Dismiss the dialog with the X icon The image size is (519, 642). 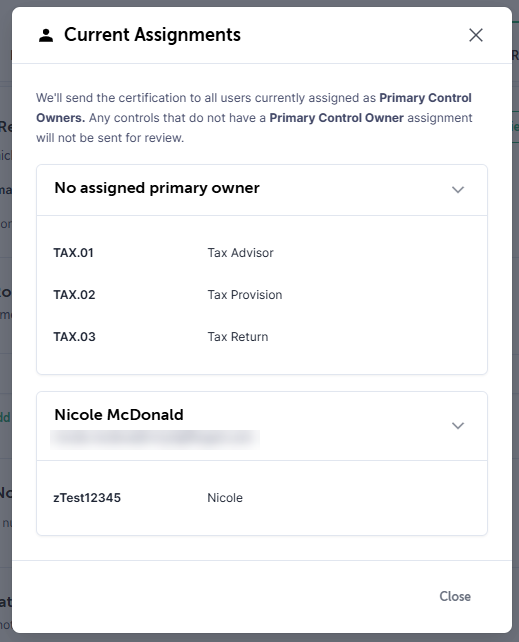click(x=476, y=35)
